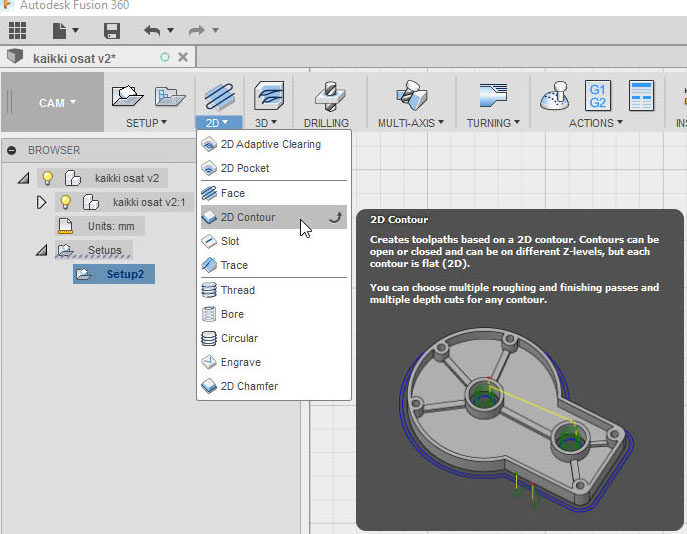
Task: Collapse the Setups node triangle
Action: pos(42,250)
